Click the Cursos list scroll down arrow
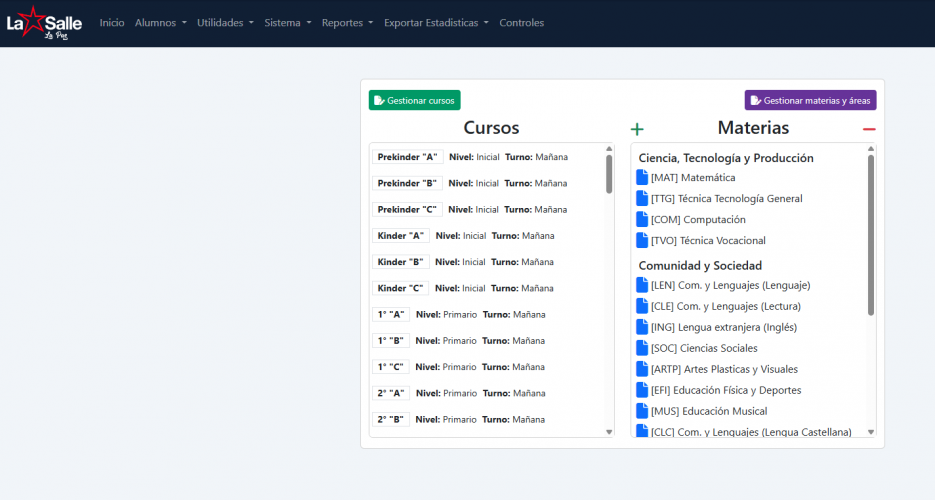The image size is (935, 500). tap(609, 432)
